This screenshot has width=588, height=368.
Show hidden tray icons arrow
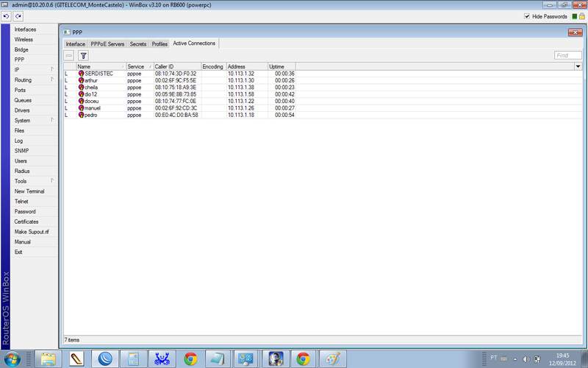coord(515,359)
